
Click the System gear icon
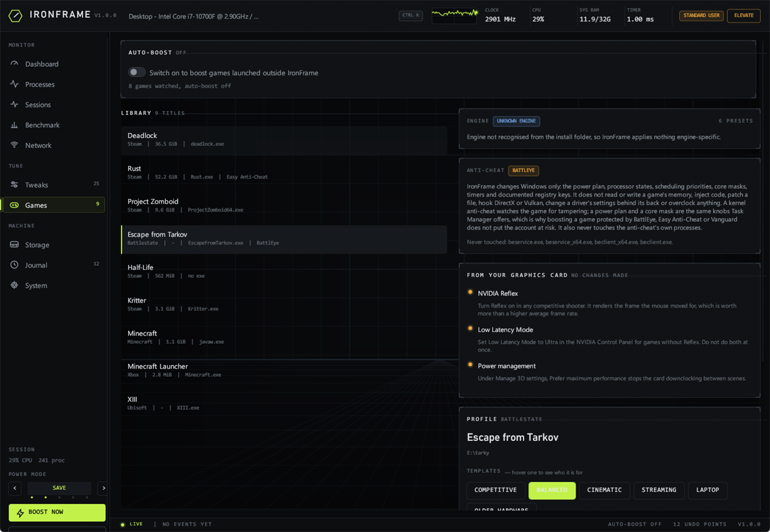click(14, 286)
